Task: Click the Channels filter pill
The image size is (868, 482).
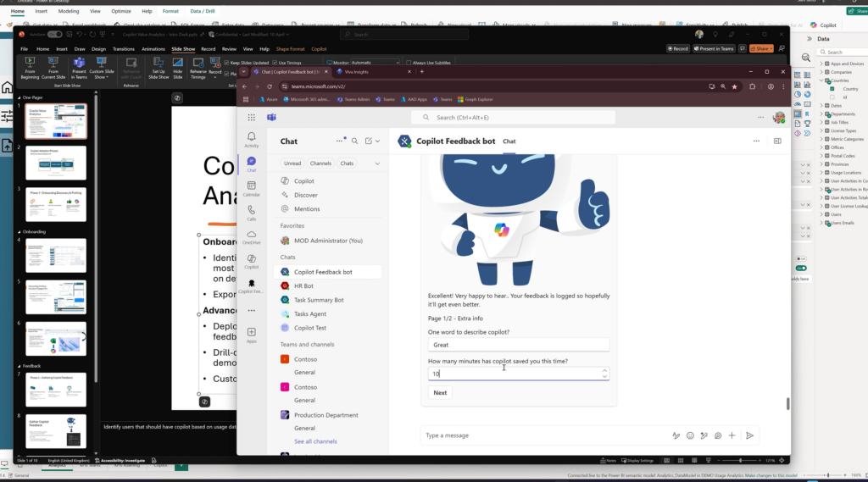Action: coord(320,163)
